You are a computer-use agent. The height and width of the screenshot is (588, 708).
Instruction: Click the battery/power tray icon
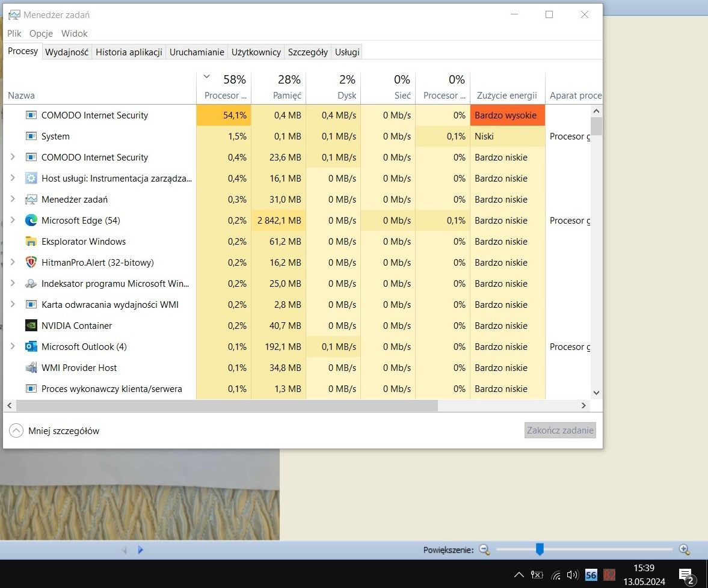[537, 574]
